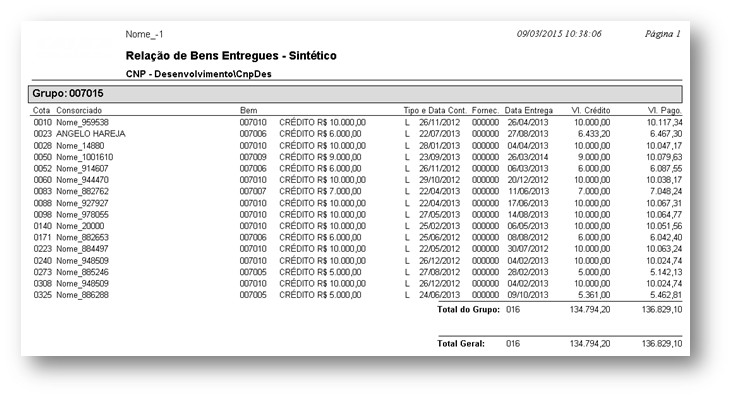Viewport: 732px width, 398px height.
Task: Click the row for Nome_959538
Action: 357,123
